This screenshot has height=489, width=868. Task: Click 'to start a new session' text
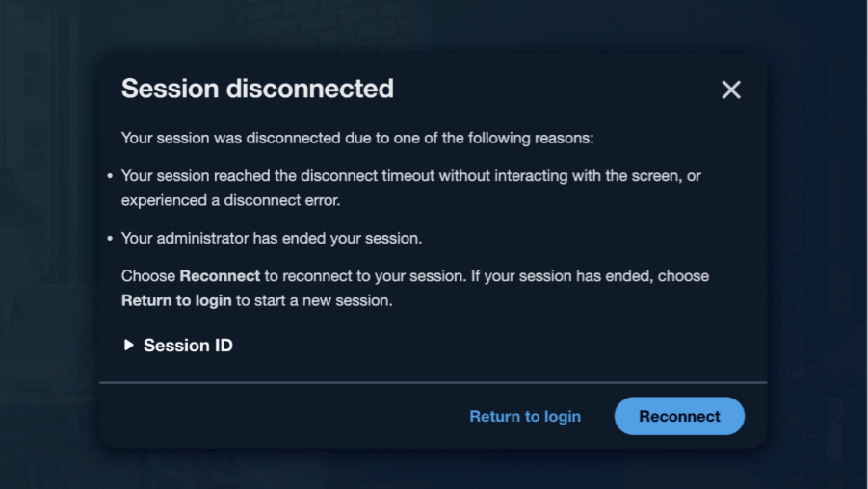pyautogui.click(x=314, y=300)
